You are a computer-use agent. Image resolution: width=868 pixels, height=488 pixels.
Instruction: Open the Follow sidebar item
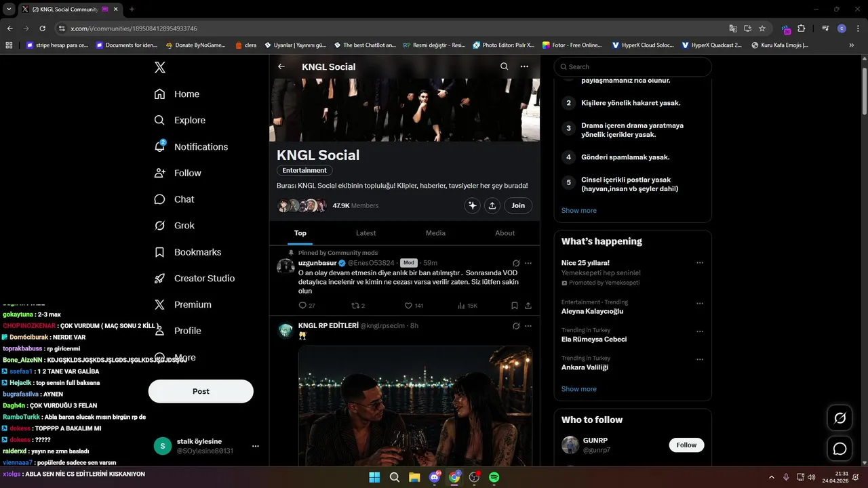point(178,173)
